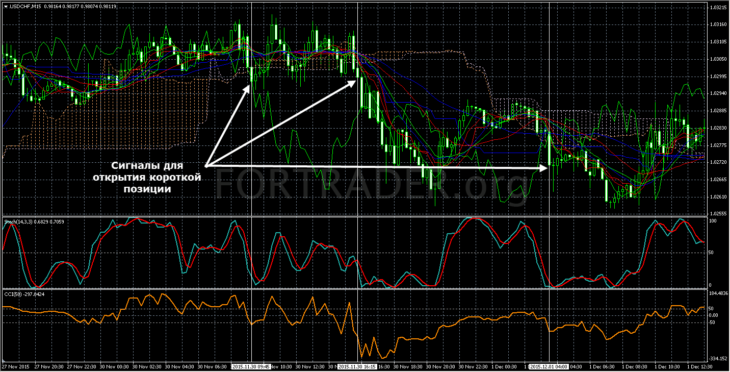Click the 1.02830 price scale label

coord(717,128)
